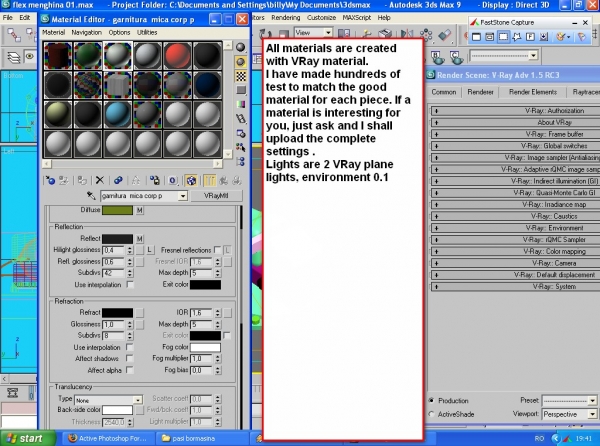The image size is (600, 446).
Task: Open the Rendering menu
Action: pyautogui.click(x=285, y=18)
